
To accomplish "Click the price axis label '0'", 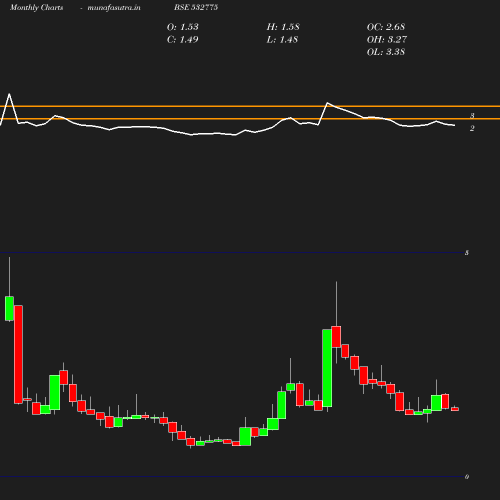I will 467,477.
